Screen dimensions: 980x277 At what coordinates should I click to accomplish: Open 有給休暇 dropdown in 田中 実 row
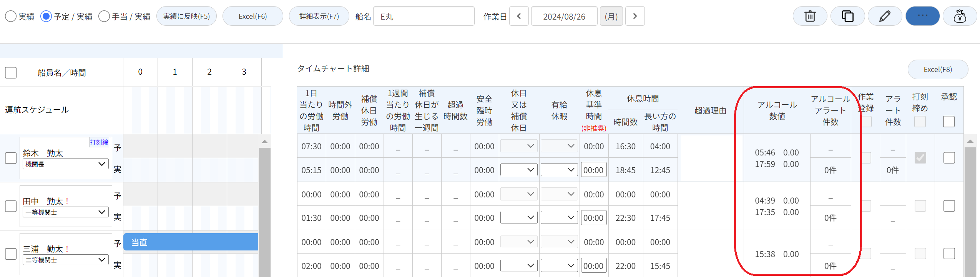(559, 218)
